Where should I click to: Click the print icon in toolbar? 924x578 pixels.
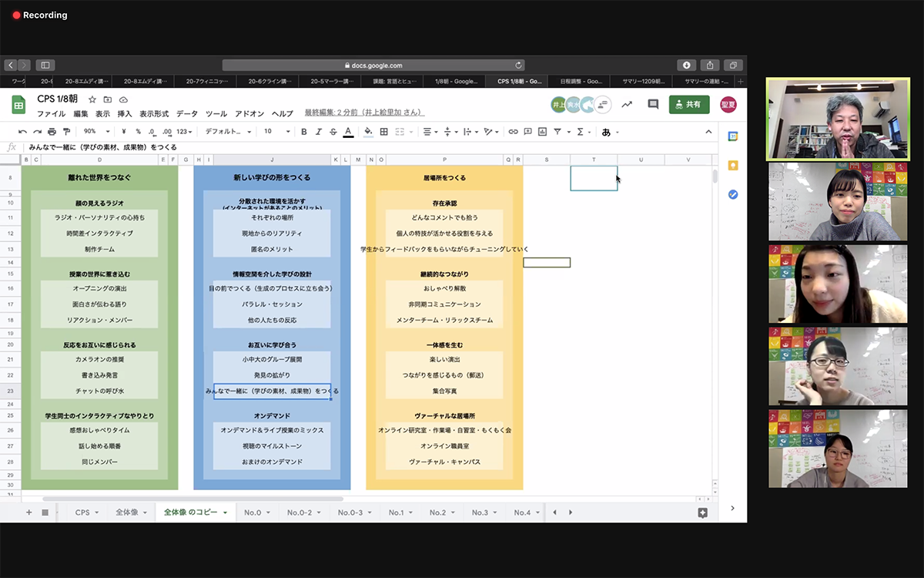52,132
